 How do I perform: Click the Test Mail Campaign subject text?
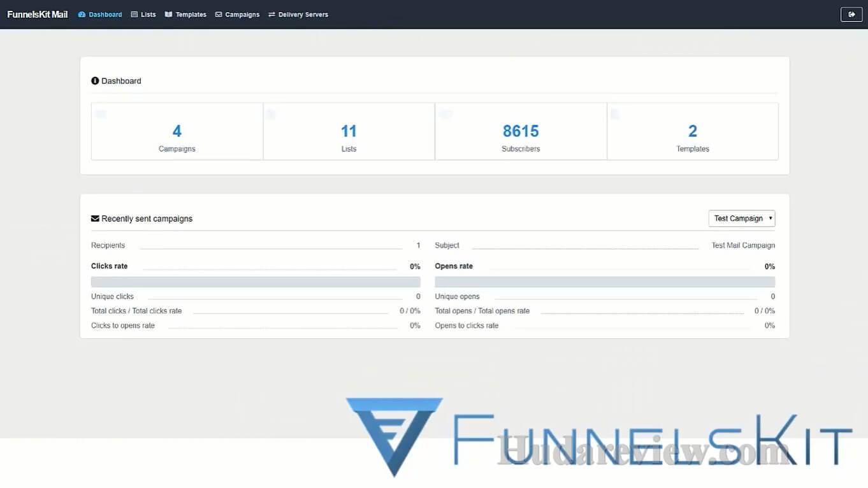pos(743,245)
